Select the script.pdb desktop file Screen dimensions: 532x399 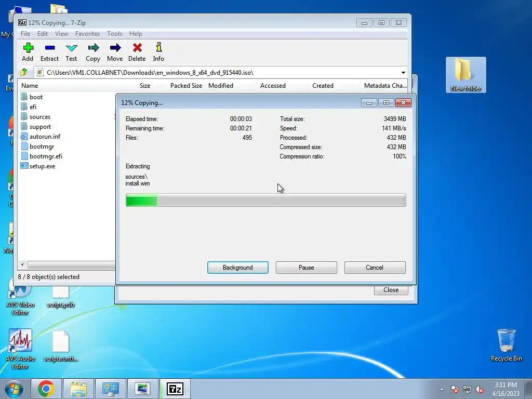pyautogui.click(x=60, y=297)
